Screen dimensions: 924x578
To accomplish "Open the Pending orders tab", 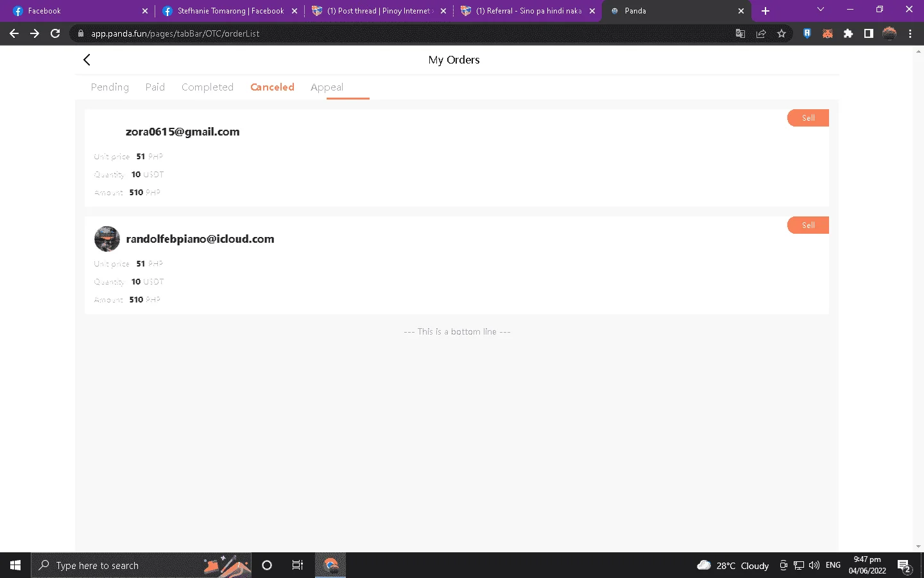I will (x=110, y=87).
